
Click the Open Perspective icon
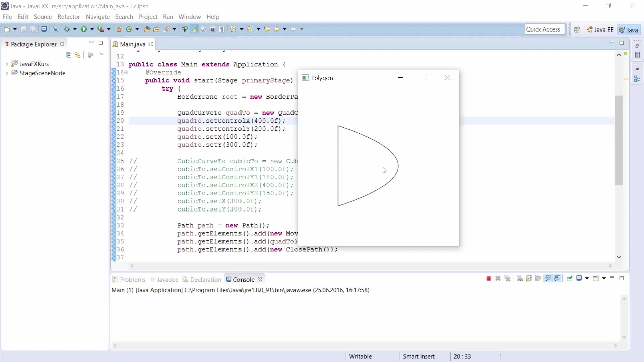577,29
